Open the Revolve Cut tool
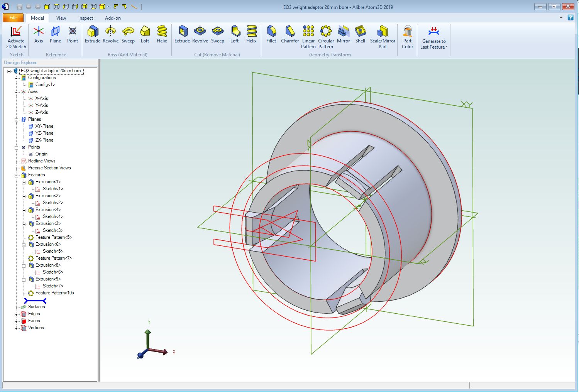579x392 pixels. coord(200,35)
